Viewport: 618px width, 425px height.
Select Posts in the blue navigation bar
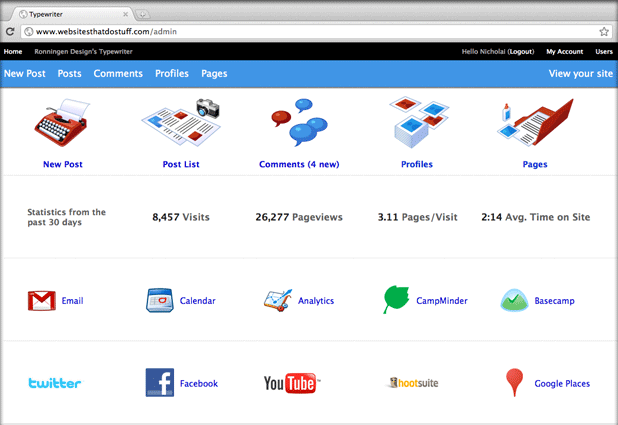coord(69,74)
